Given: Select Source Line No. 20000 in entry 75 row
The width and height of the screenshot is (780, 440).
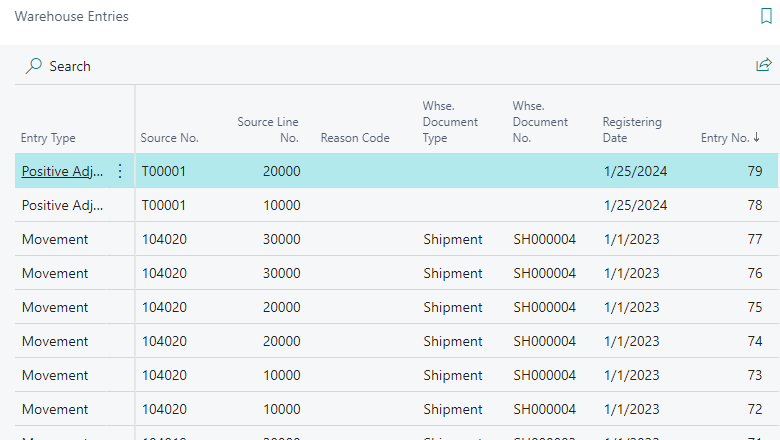Looking at the screenshot, I should coord(282,307).
